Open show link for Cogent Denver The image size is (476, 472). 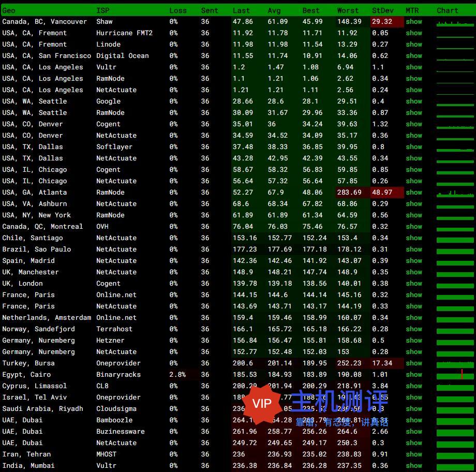click(414, 124)
